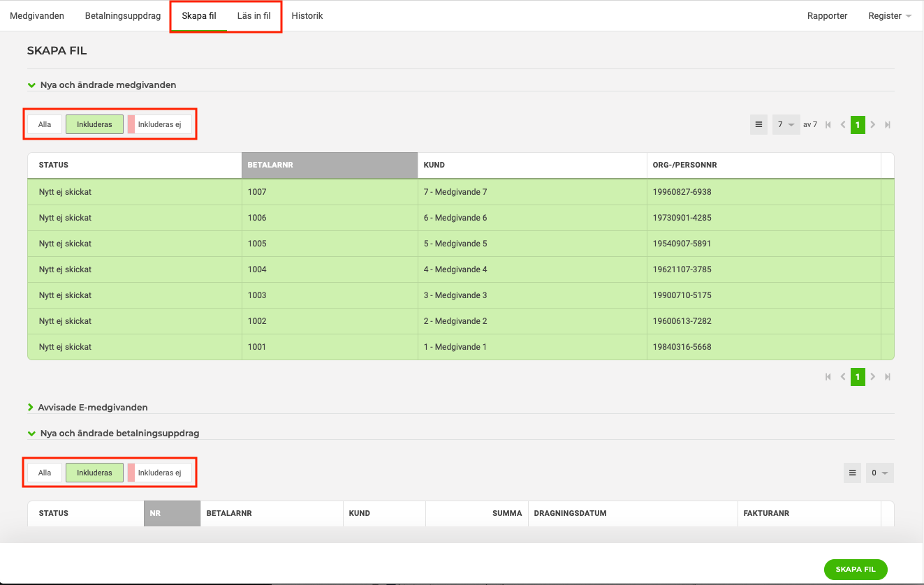Select Alla filter for betalningsuppdrag

click(45, 473)
